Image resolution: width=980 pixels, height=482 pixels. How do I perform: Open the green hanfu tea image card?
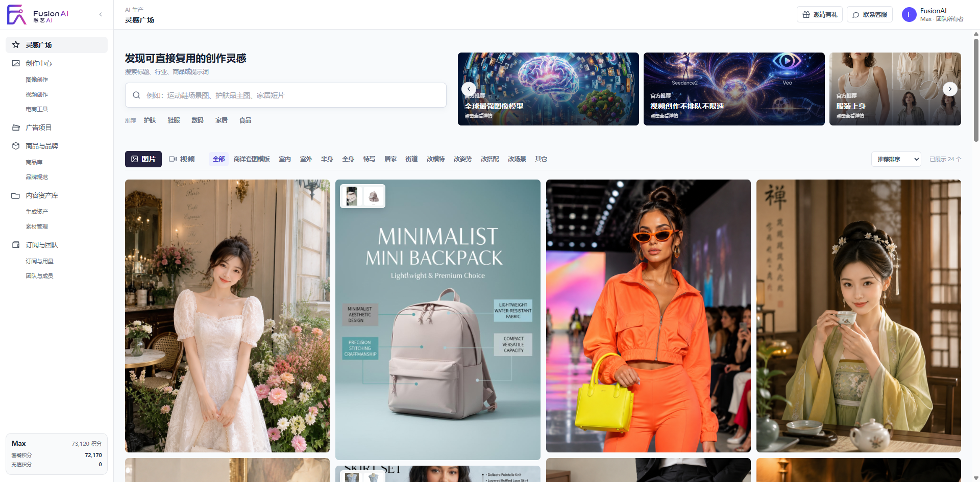pos(859,316)
